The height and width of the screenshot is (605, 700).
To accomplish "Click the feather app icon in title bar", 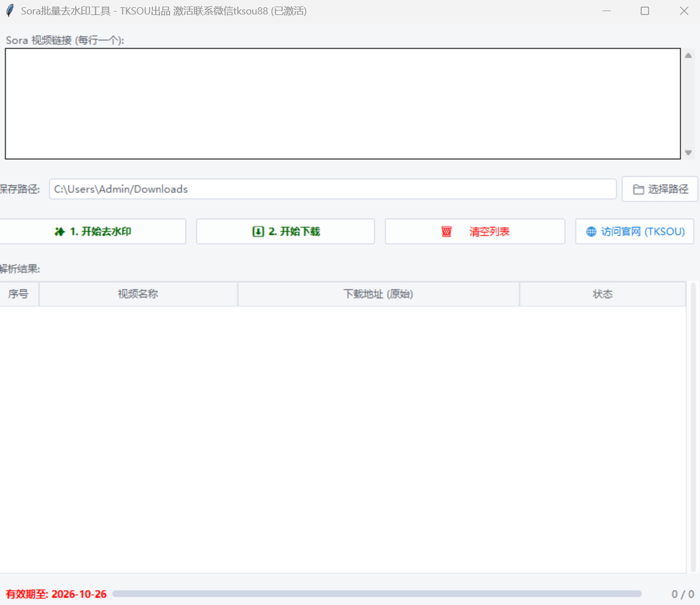I will [9, 11].
